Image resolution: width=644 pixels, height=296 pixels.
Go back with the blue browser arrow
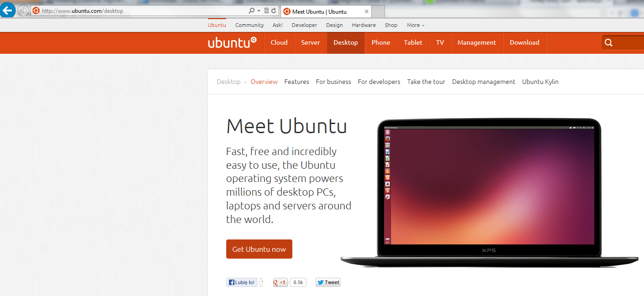[7, 10]
